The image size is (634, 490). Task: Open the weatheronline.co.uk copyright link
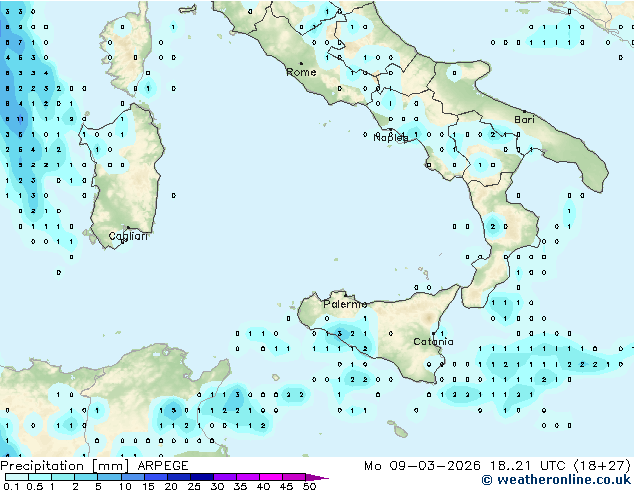pyautogui.click(x=556, y=480)
